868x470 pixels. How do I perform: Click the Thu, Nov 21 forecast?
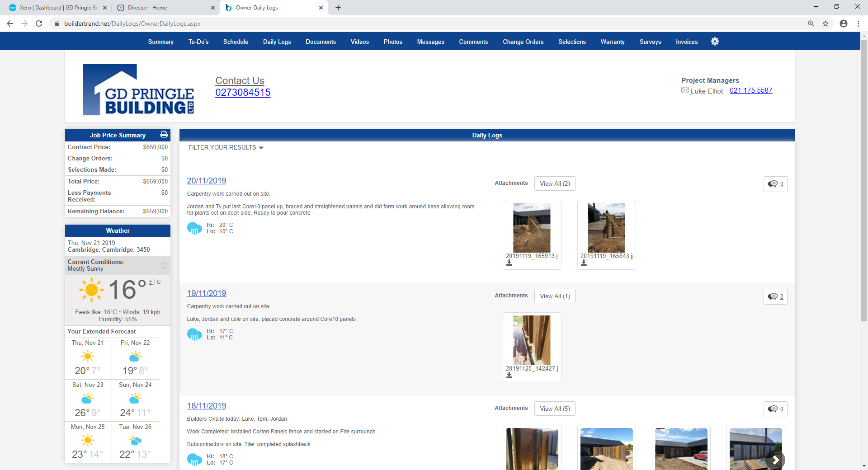[x=88, y=359]
